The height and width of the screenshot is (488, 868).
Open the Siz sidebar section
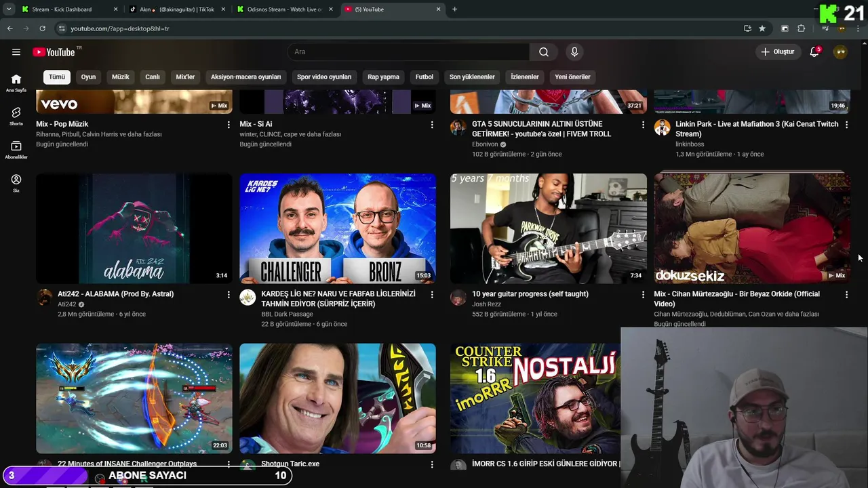[x=16, y=183]
